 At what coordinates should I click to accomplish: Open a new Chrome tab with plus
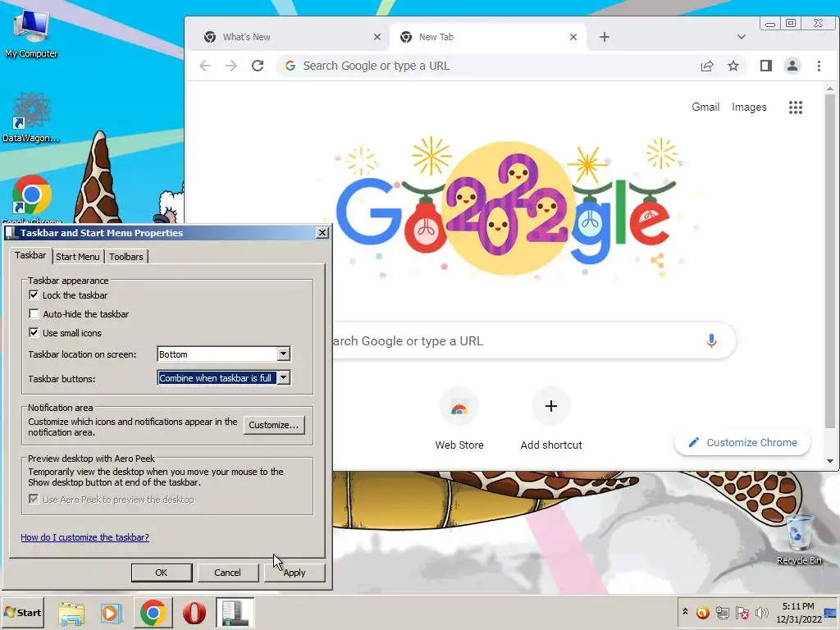[x=605, y=37]
